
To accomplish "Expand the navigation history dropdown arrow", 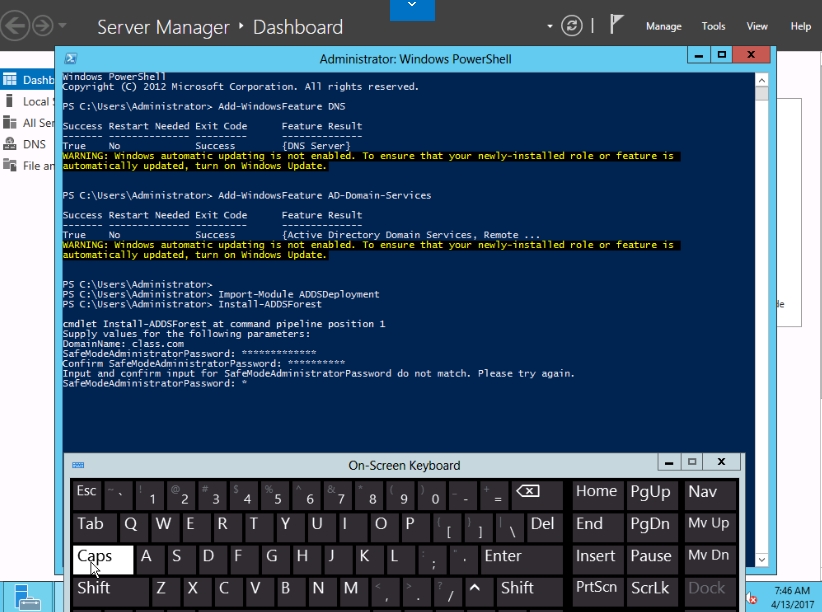I will [63, 26].
